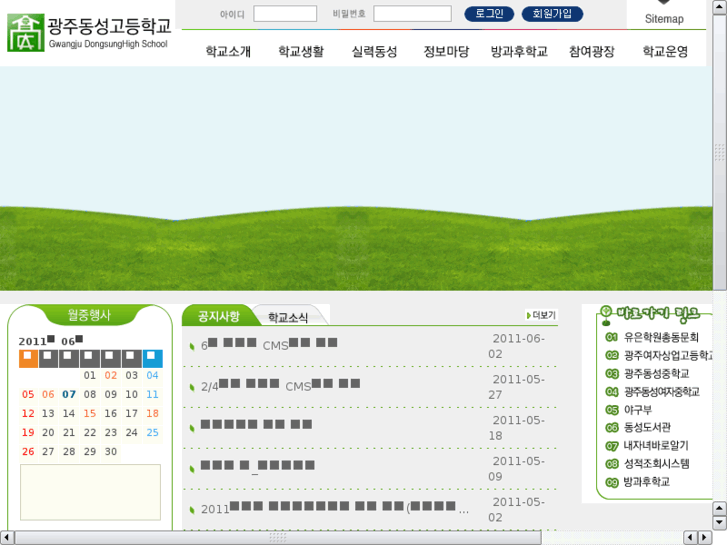This screenshot has height=545, width=727.
Task: Open the 학교생활 menu
Action: (x=301, y=51)
